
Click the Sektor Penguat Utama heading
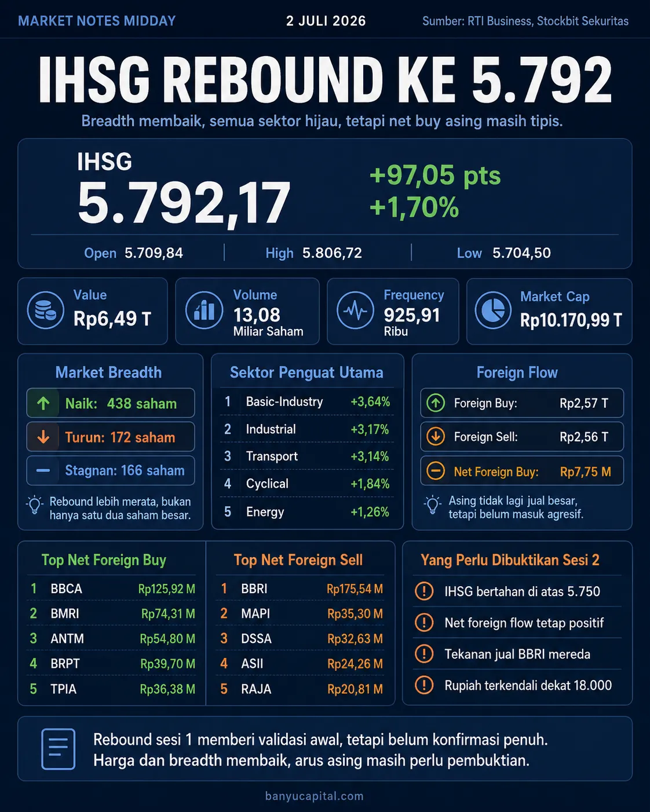click(x=306, y=372)
